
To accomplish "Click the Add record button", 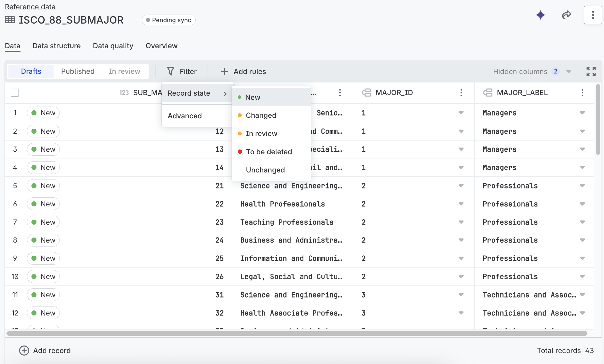I will (45, 351).
